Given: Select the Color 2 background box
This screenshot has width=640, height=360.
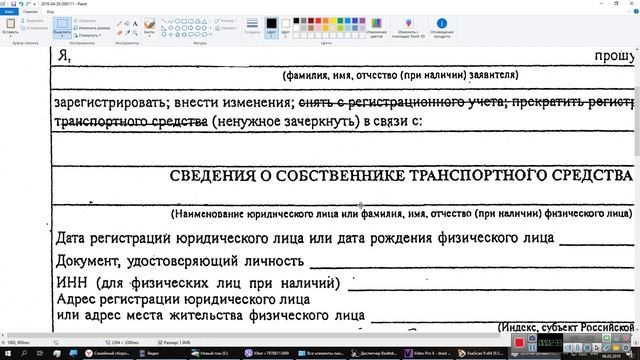Looking at the screenshot, I should (x=286, y=27).
